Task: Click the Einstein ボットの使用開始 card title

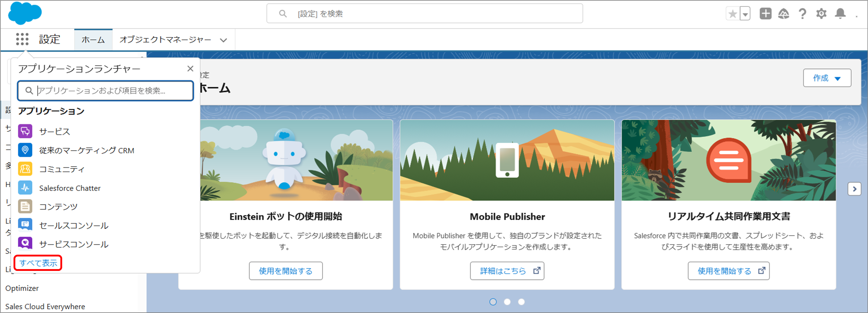Action: pos(286,216)
